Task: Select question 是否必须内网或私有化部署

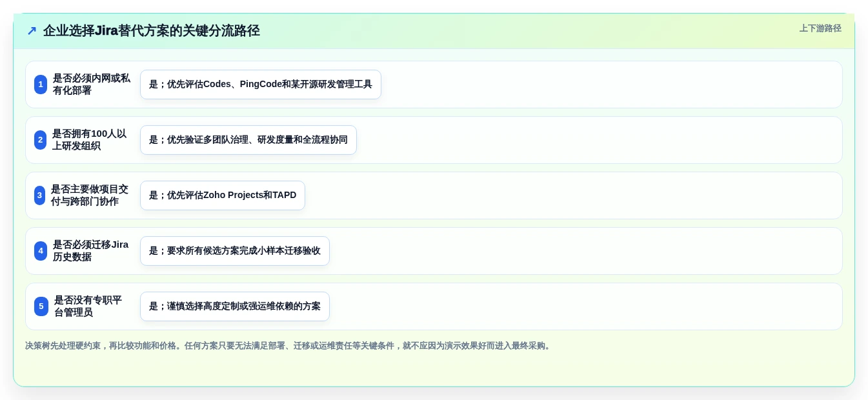Action: point(92,85)
